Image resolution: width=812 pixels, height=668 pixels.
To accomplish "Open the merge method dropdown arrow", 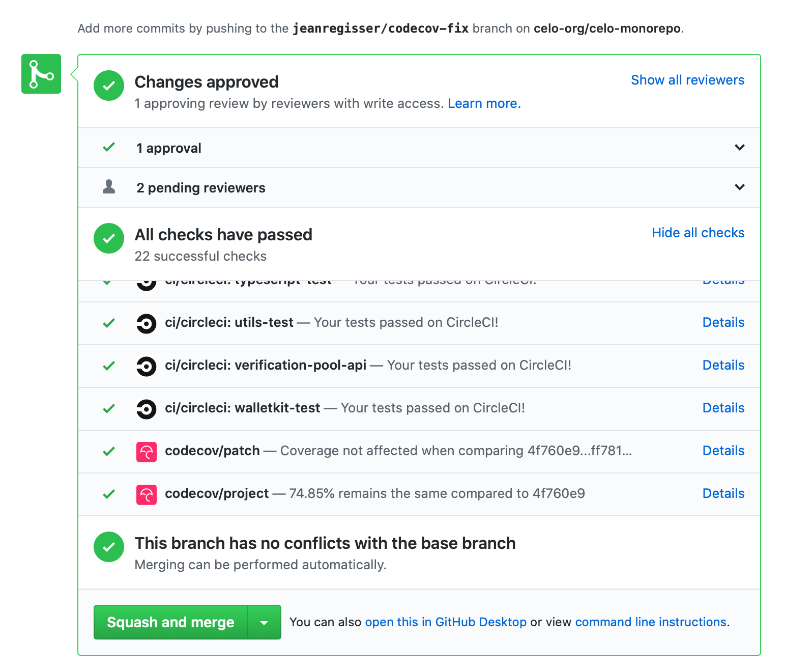I will click(264, 622).
